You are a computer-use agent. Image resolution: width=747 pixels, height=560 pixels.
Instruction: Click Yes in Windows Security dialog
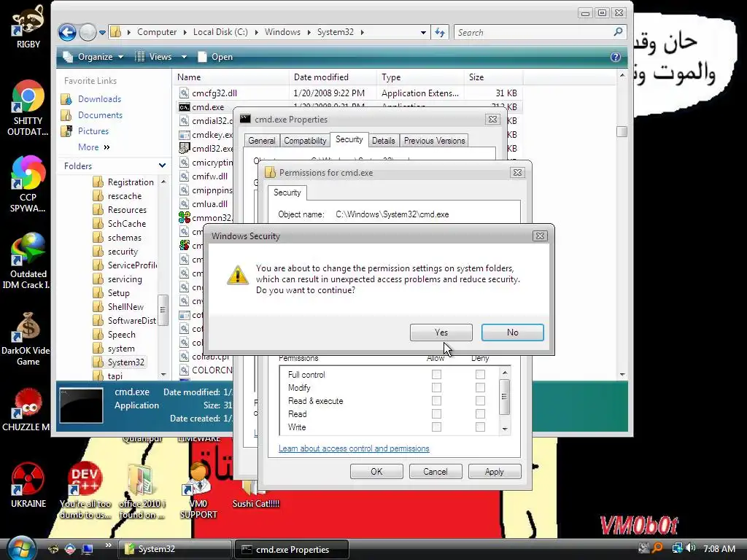pyautogui.click(x=441, y=332)
